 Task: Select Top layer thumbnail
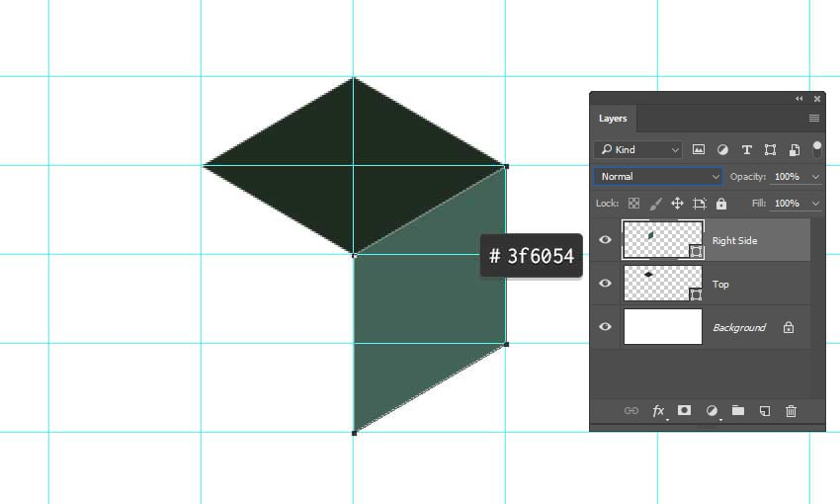[x=663, y=284]
